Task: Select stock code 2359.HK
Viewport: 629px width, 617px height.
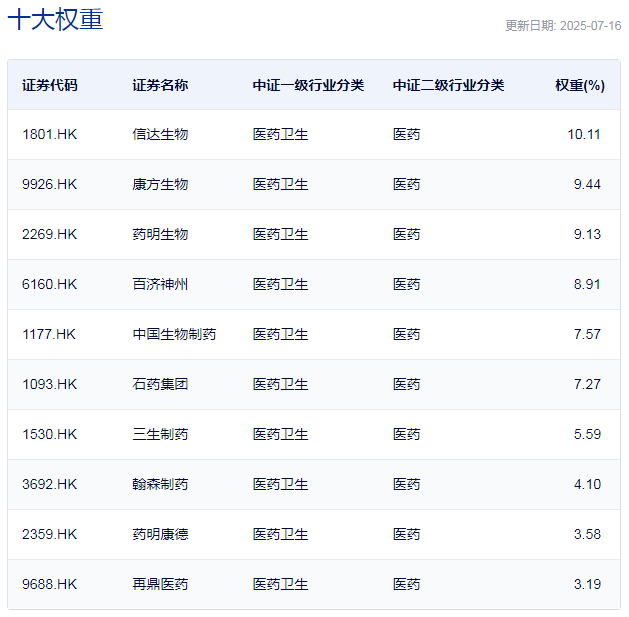Action: pos(50,534)
